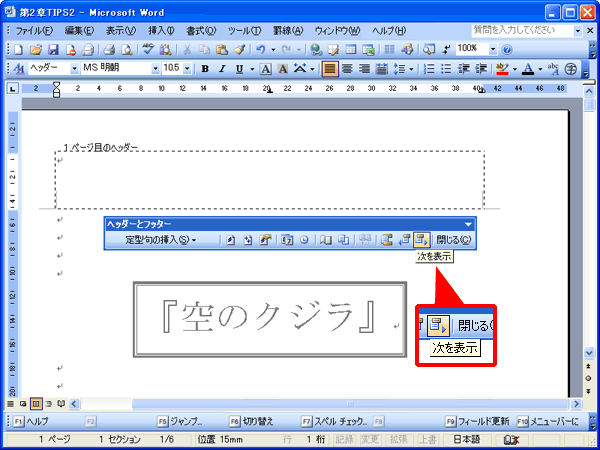Screen dimensions: 600x450
Task: Click in the 質問を入力してください help box
Action: pyautogui.click(x=522, y=30)
